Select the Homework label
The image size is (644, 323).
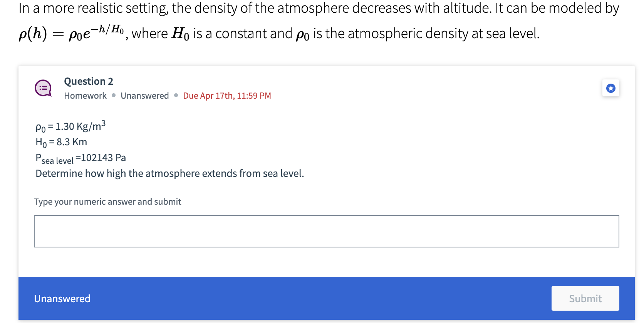coord(85,96)
